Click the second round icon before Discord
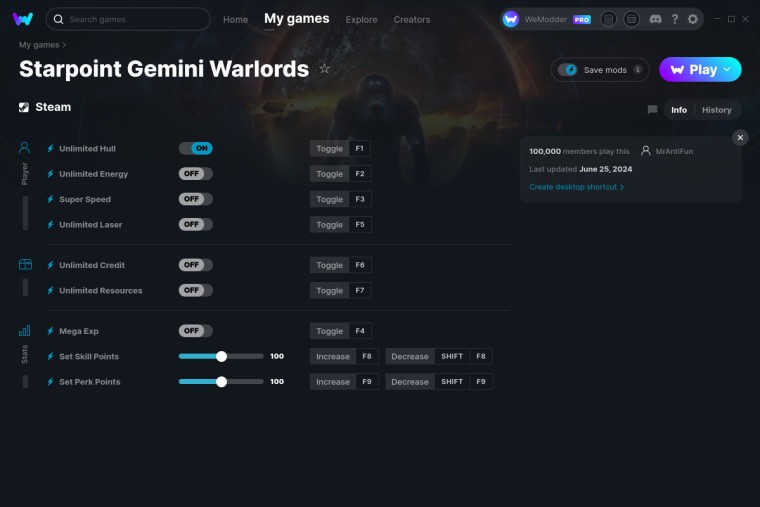The height and width of the screenshot is (507, 760). [631, 19]
